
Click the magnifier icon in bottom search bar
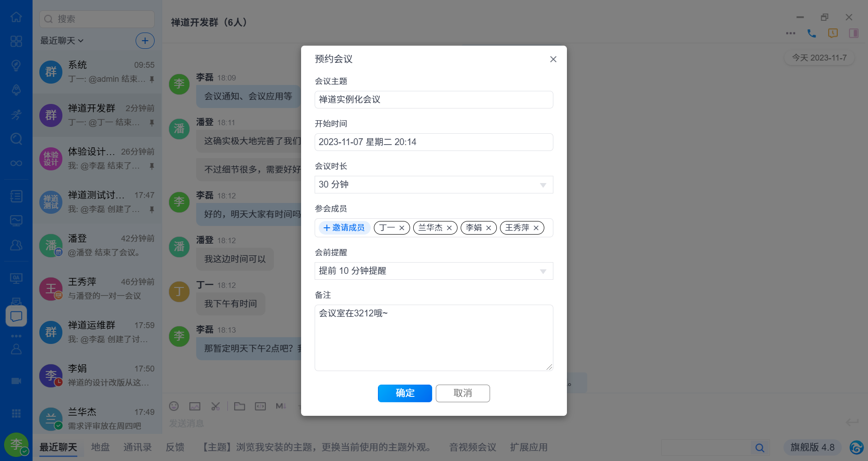pyautogui.click(x=760, y=447)
